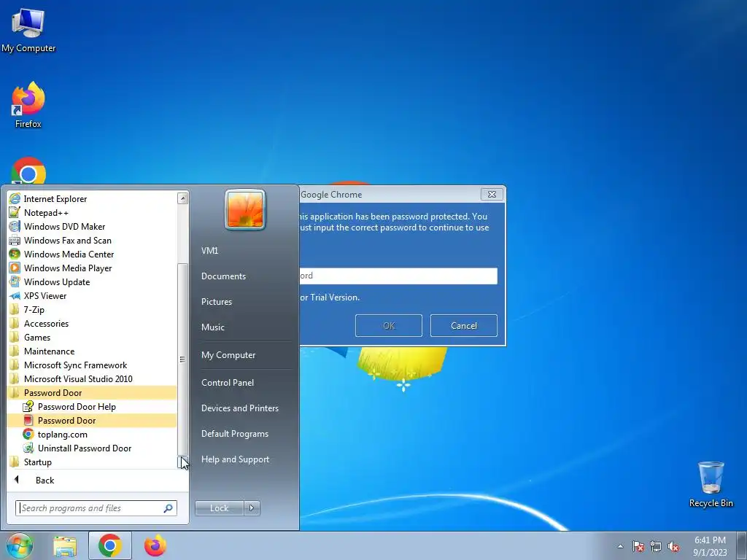Click the My Computer desktop icon
The image size is (747, 560).
28,29
